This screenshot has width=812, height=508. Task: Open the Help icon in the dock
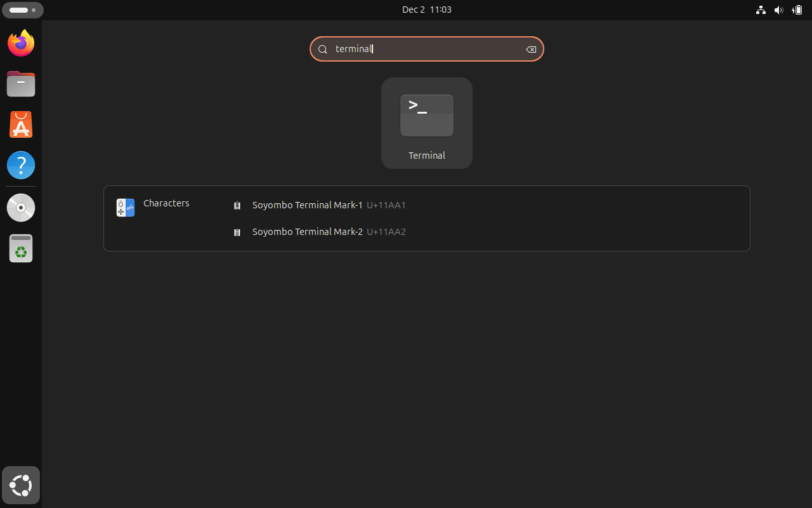point(21,165)
